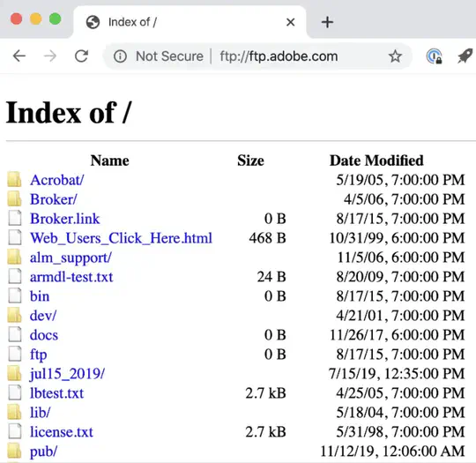
Task: Select the 24 B size value
Action: [271, 277]
